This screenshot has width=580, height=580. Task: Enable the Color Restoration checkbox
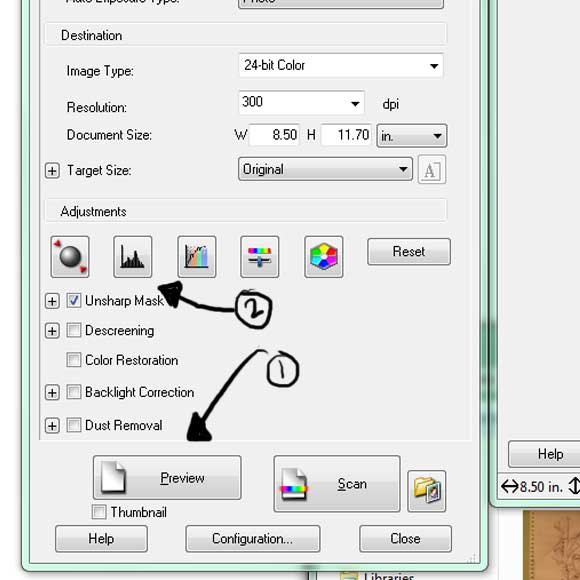click(74, 360)
